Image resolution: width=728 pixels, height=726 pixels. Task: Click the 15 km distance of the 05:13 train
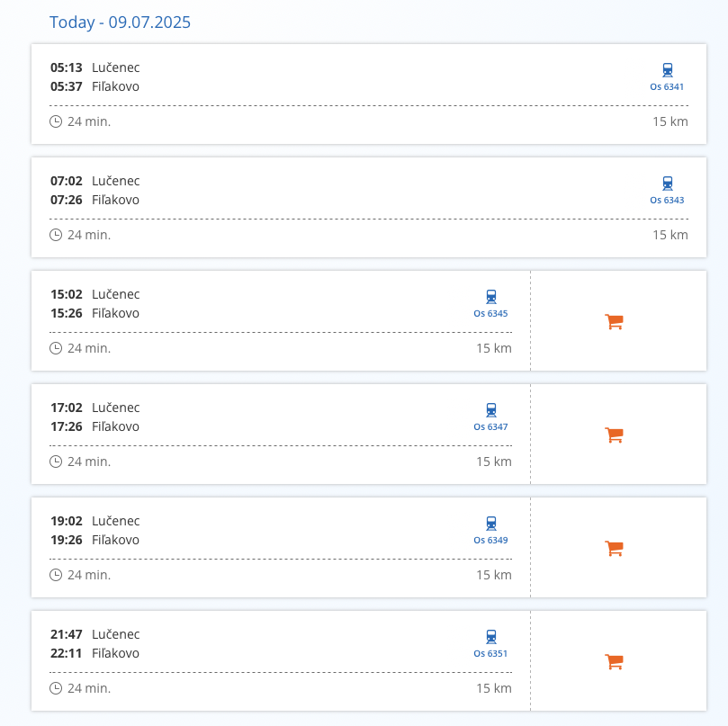[670, 121]
